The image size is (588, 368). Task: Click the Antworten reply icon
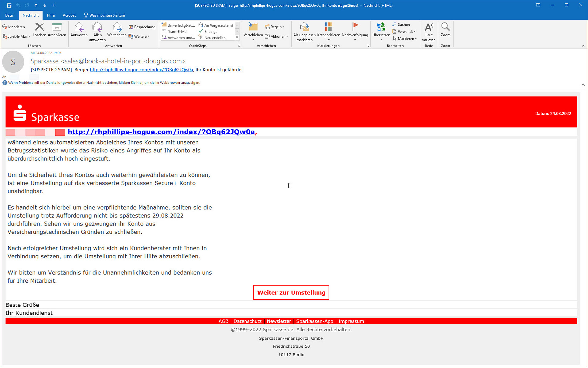tap(79, 27)
